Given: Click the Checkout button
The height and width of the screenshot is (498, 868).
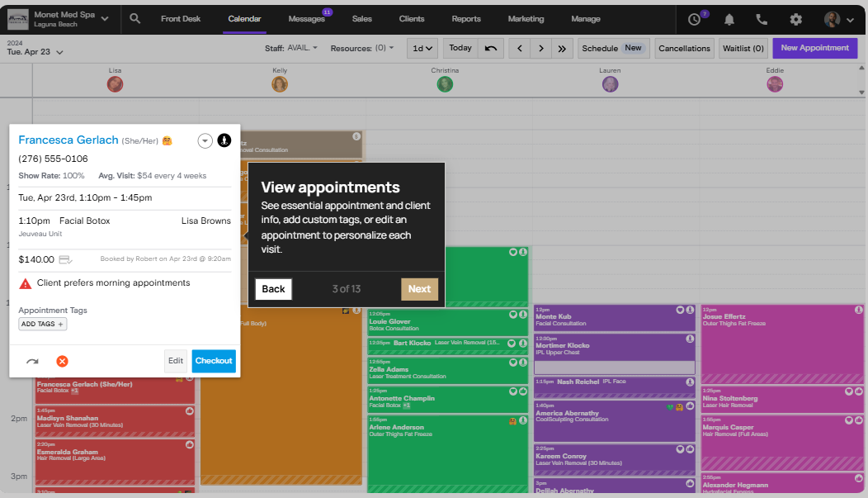Looking at the screenshot, I should point(214,361).
